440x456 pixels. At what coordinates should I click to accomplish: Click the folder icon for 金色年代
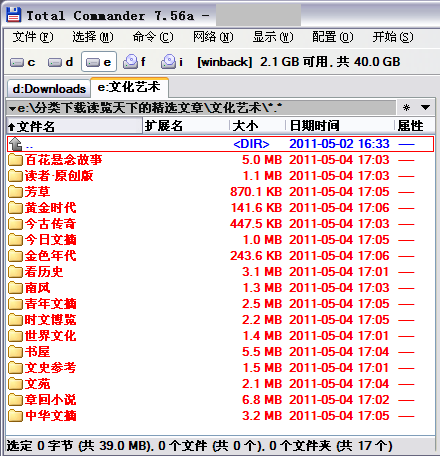coord(15,256)
